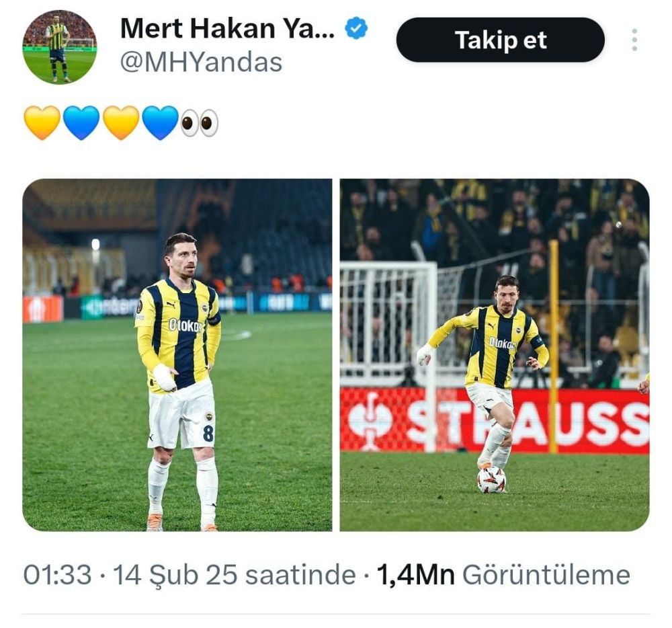Click the first yellow heart emoji
Image resolution: width=672 pixels, height=628 pixels.
(x=42, y=122)
